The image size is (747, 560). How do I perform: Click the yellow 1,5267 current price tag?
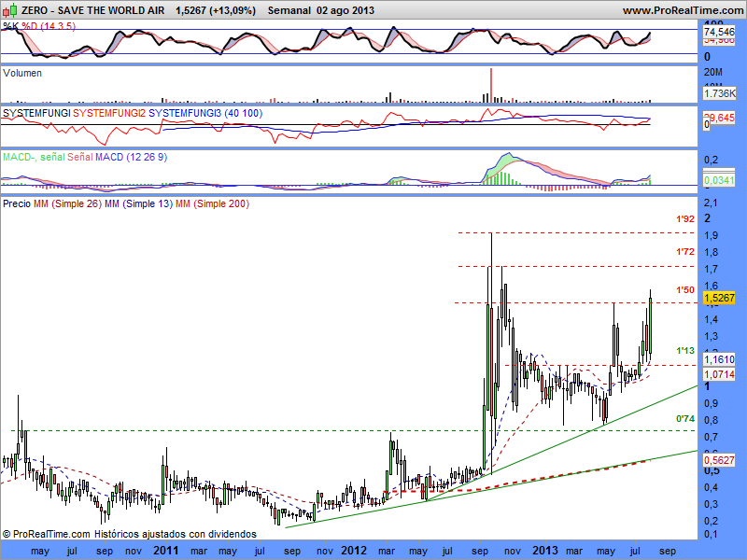(719, 298)
